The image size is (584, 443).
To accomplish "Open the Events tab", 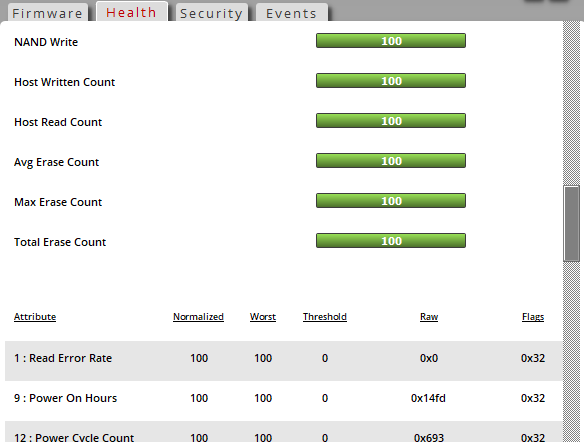I will pos(292,13).
